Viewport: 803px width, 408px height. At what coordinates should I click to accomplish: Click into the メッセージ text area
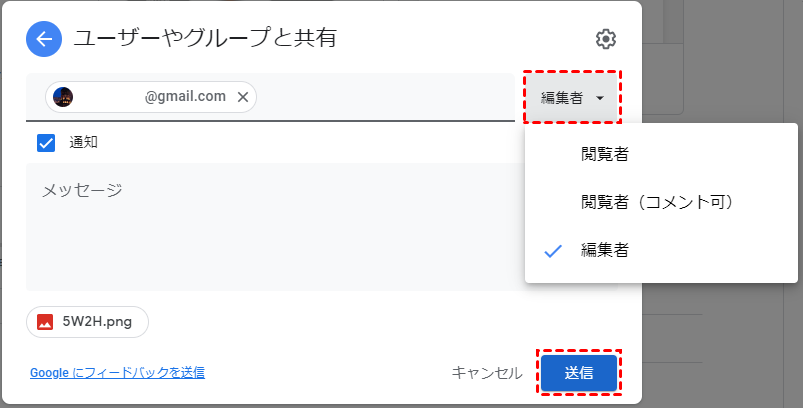point(270,230)
